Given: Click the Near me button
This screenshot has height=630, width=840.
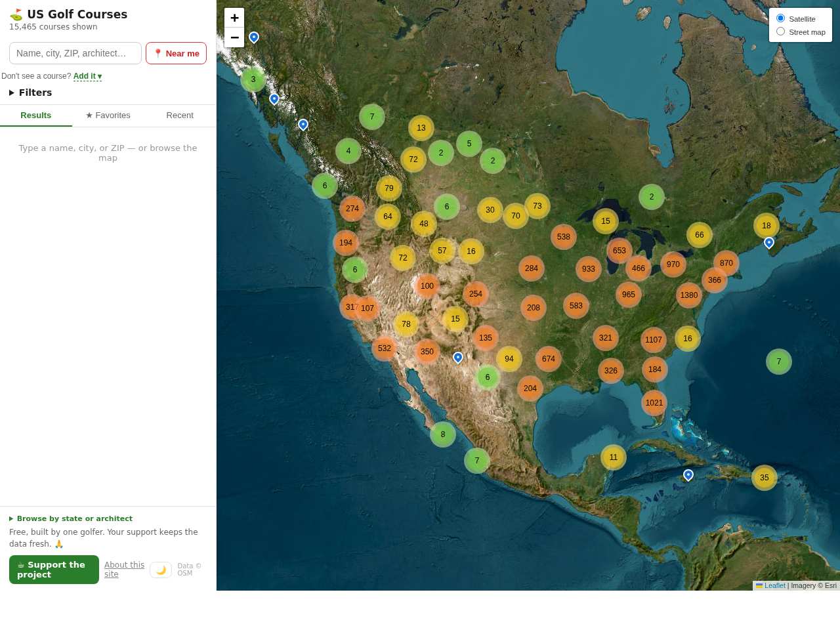Looking at the screenshot, I should [176, 53].
